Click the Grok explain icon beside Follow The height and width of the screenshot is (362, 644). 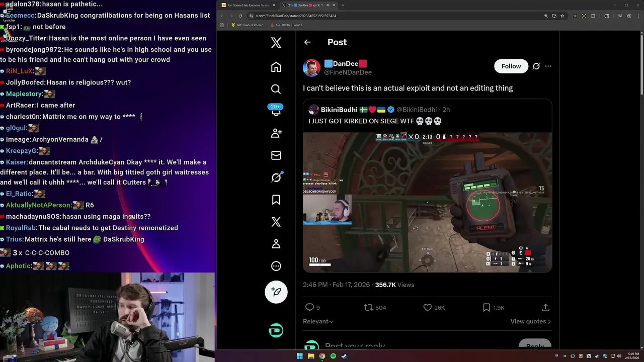[536, 66]
